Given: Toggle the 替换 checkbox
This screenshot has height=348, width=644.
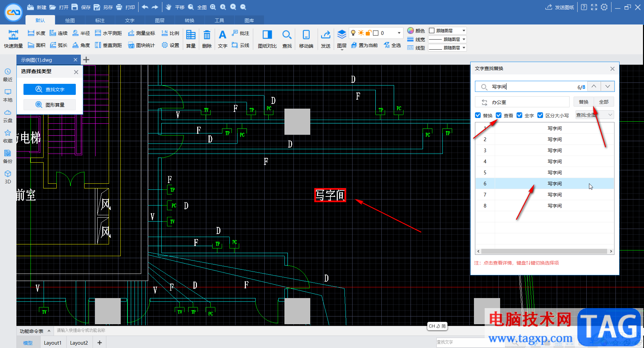Looking at the screenshot, I should pos(478,115).
